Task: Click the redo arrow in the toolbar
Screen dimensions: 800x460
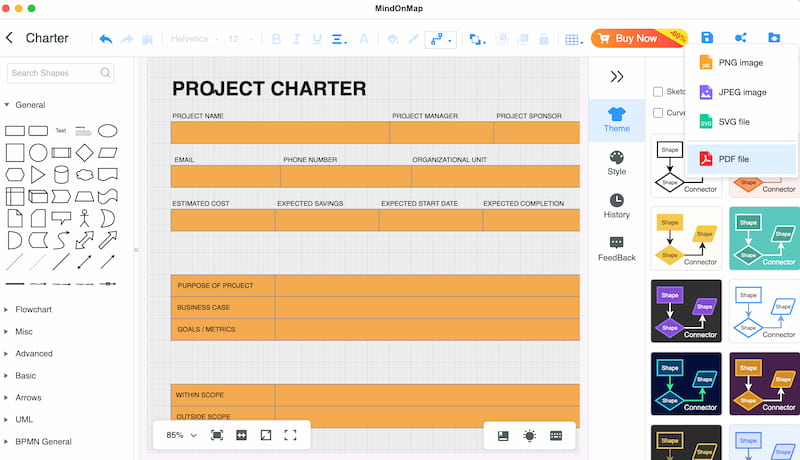Action: coord(127,39)
